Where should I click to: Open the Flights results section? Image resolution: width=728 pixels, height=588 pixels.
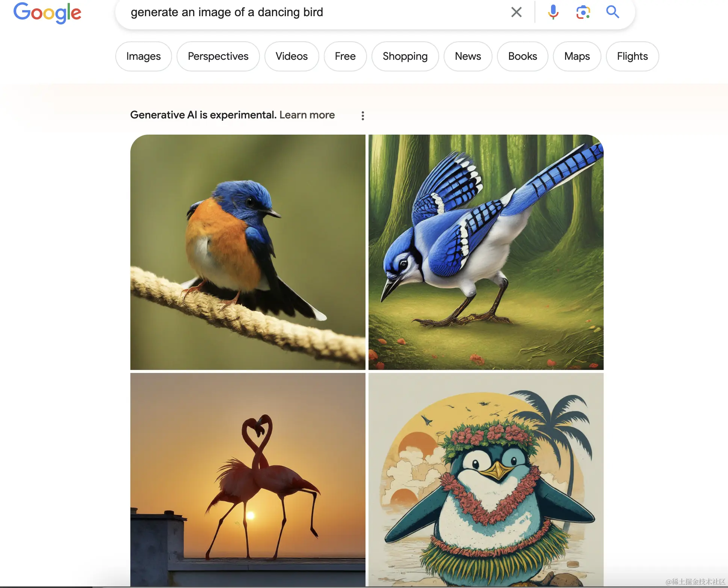pyautogui.click(x=632, y=56)
